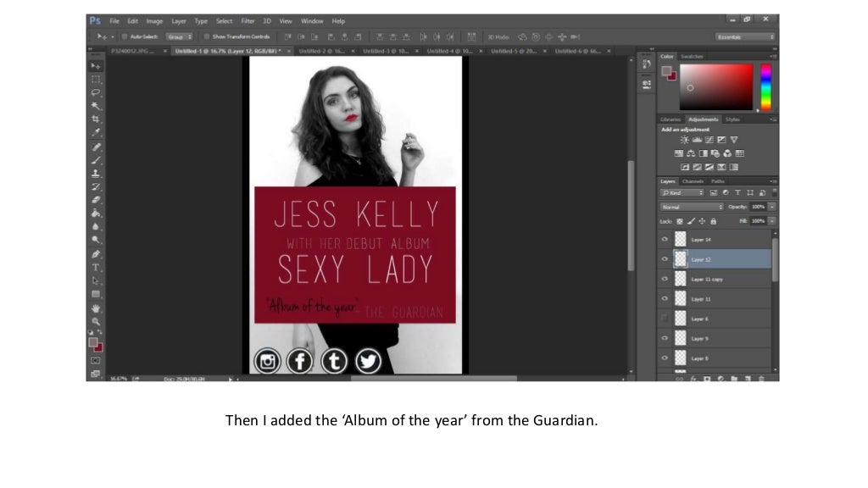Add a Brightness/Contrast adjustment
This screenshot has height=488, width=868.
coord(685,140)
